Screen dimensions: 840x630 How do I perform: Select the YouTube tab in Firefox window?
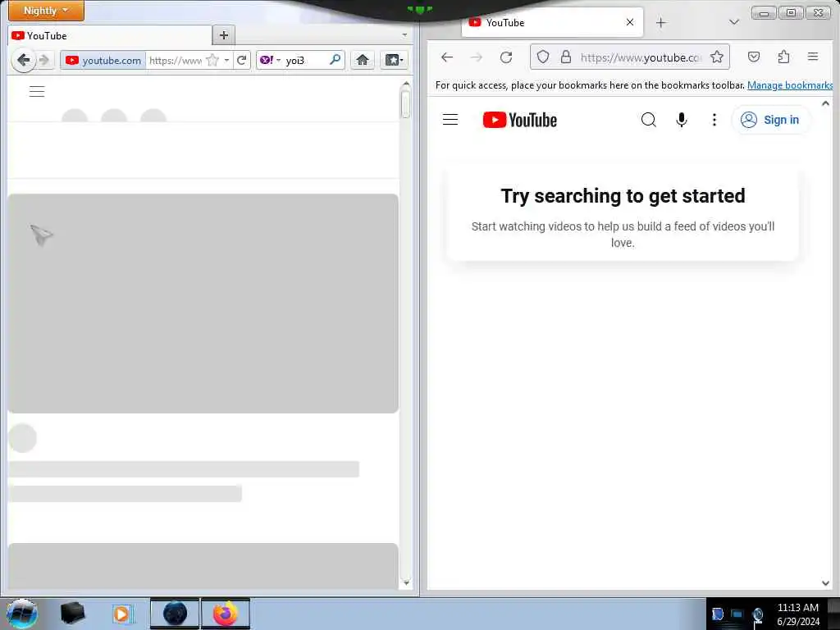click(552, 22)
